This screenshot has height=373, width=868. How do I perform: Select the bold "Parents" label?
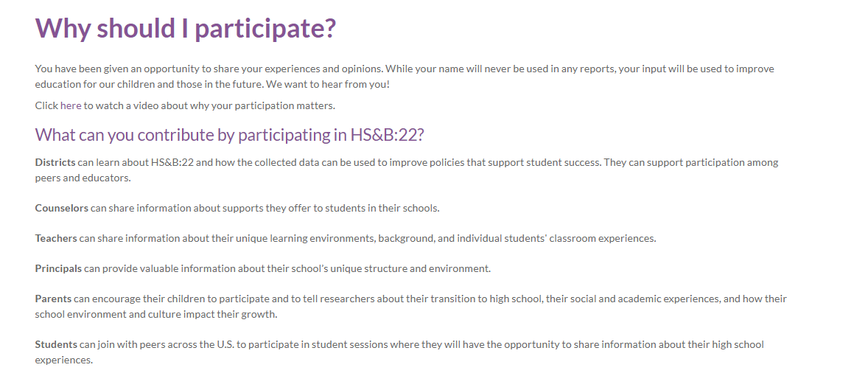tap(53, 299)
